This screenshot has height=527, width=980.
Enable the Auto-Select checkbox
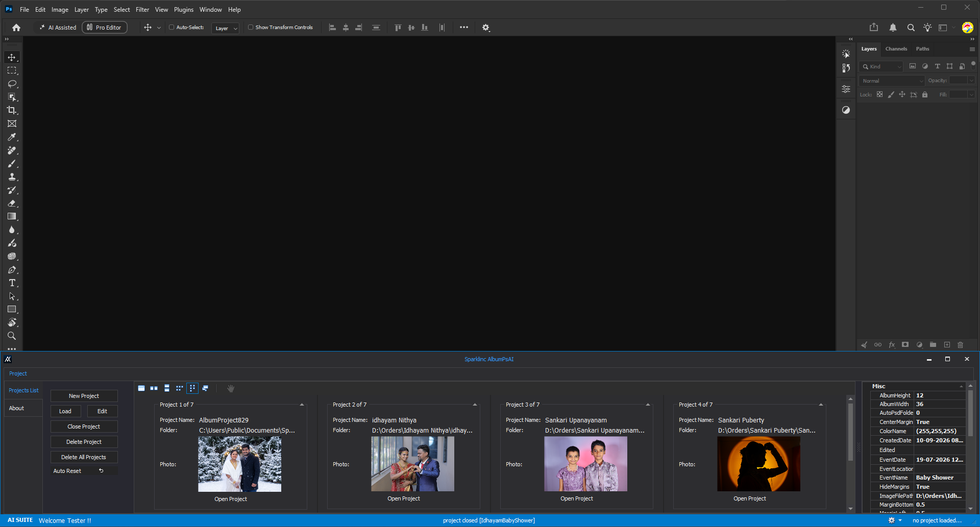click(171, 28)
